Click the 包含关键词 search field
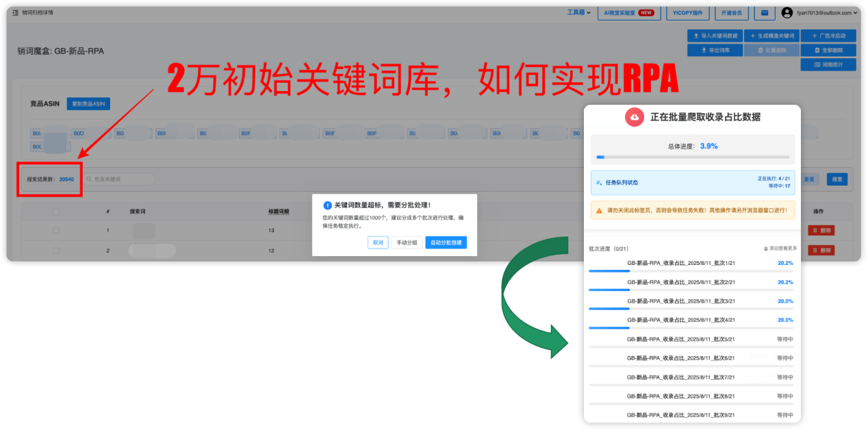Image resolution: width=868 pixels, height=430 pixels. click(x=118, y=179)
